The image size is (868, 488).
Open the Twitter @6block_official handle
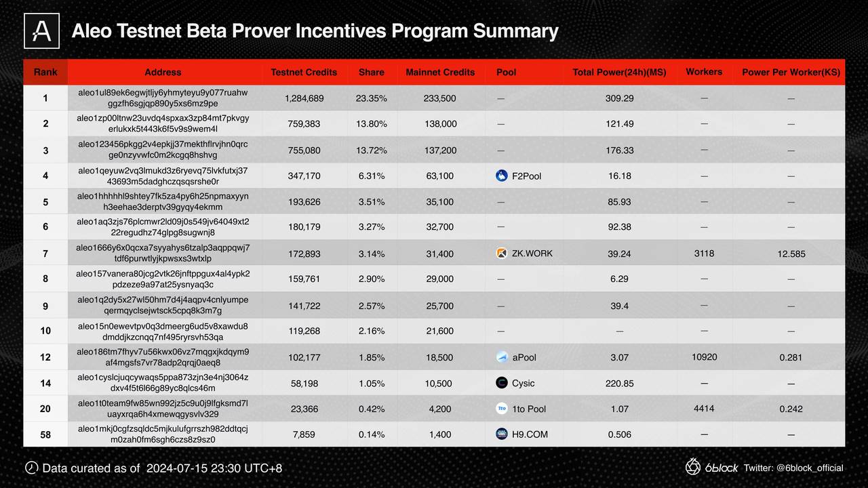pyautogui.click(x=793, y=468)
